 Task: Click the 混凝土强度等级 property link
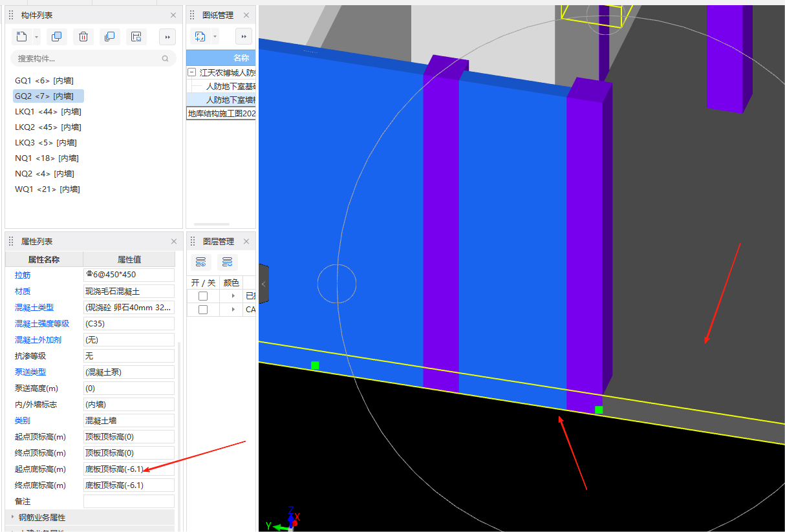(42, 324)
